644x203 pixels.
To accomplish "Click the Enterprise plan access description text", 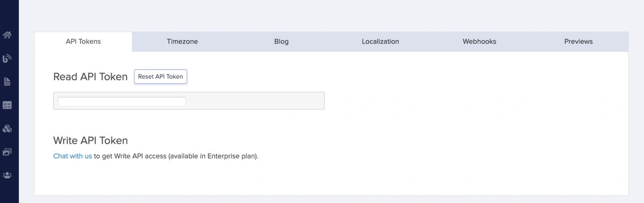I will [176, 156].
